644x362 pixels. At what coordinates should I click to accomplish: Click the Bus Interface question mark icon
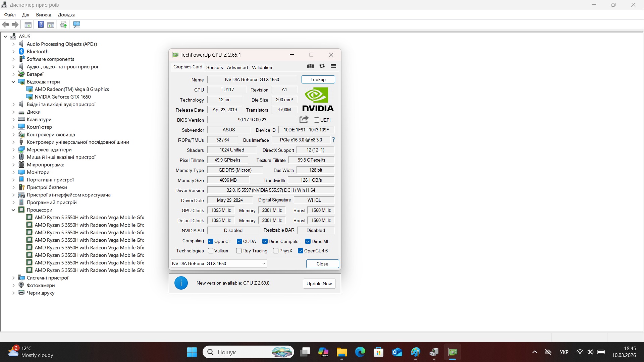(333, 140)
